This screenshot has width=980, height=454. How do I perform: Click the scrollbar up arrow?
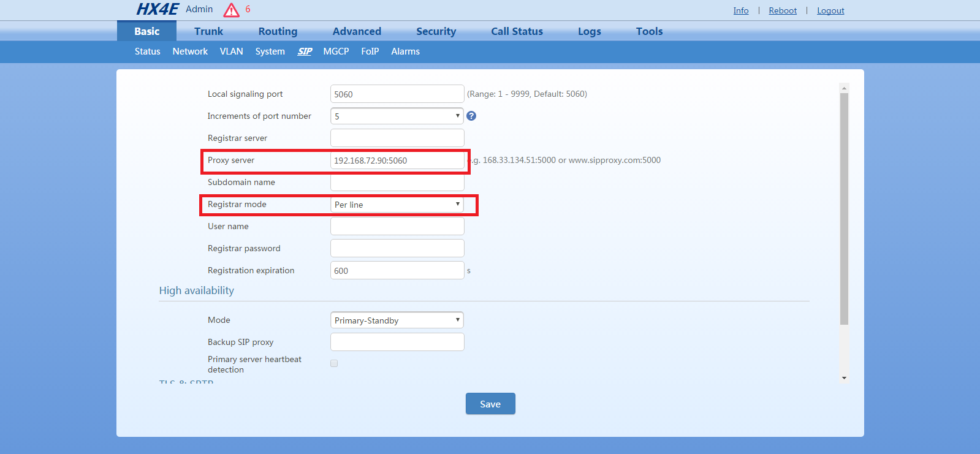844,88
